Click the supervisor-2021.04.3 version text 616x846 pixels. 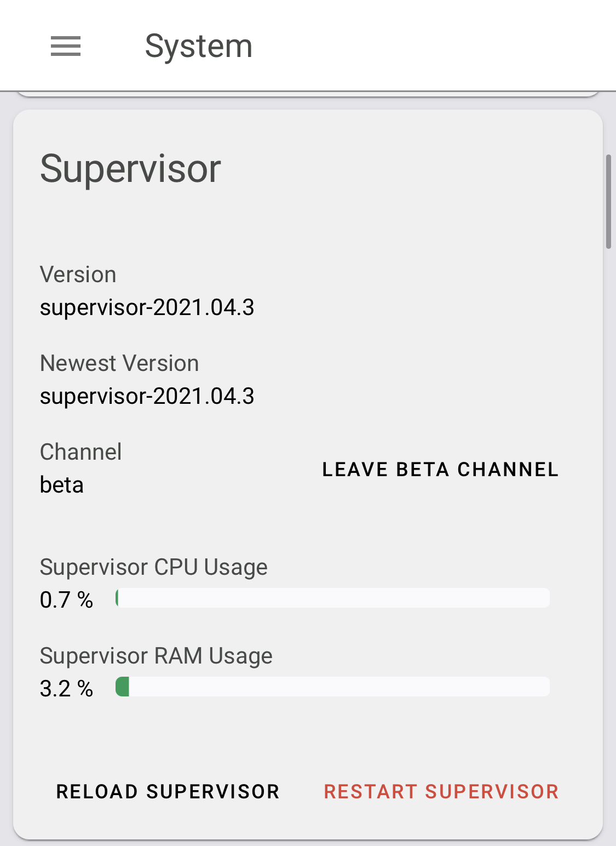pos(147,307)
